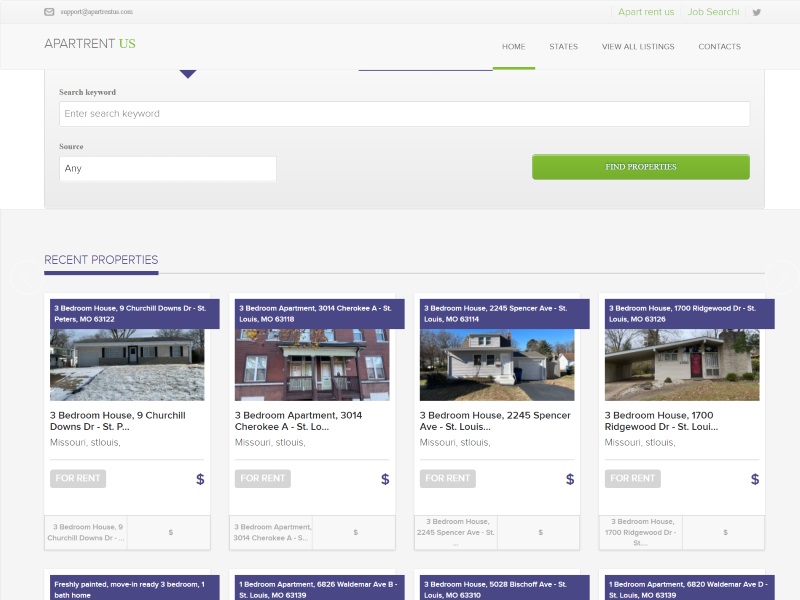800x600 pixels.
Task: Open CONTACTS from the navigation menu
Action: 719,46
